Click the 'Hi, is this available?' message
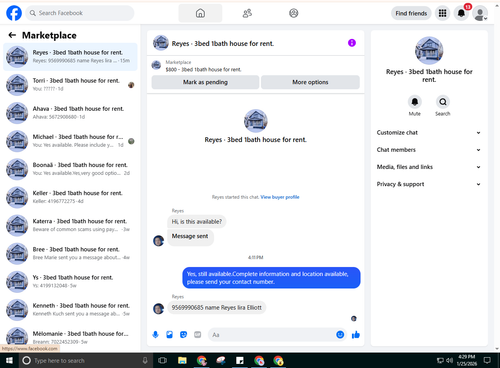Viewport: 500px width, 368px height. [197, 222]
